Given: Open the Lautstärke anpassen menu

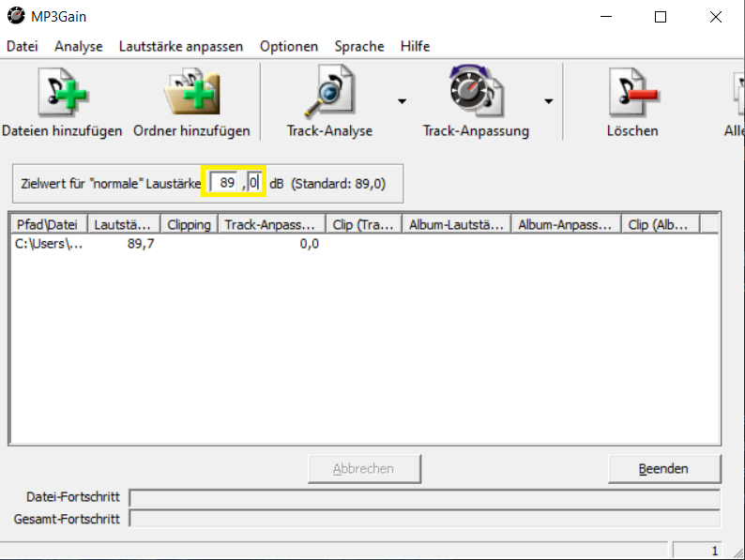Looking at the screenshot, I should (181, 46).
